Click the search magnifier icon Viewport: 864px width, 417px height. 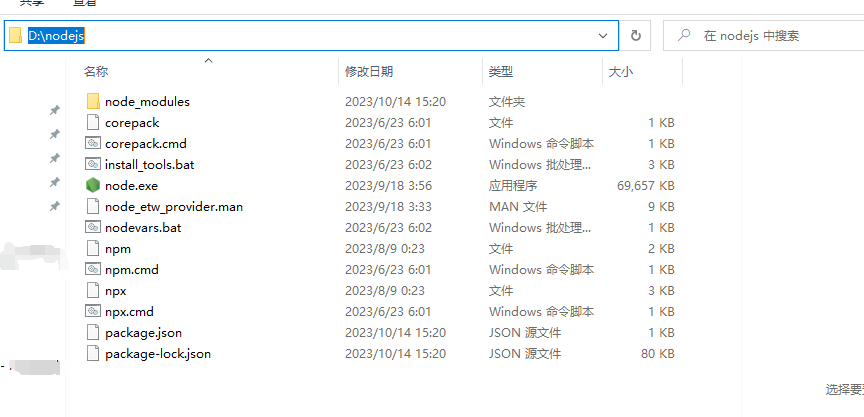684,35
